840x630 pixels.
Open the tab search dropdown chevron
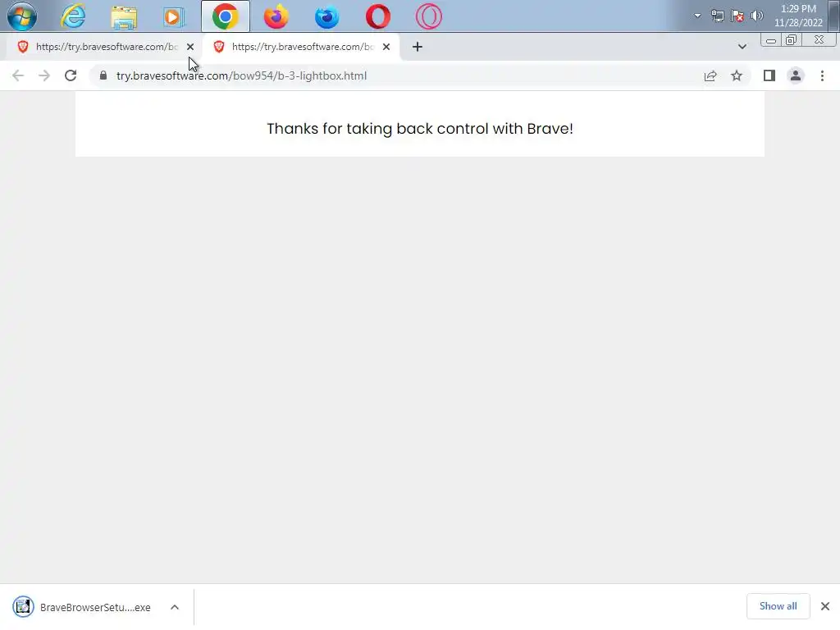coord(742,47)
